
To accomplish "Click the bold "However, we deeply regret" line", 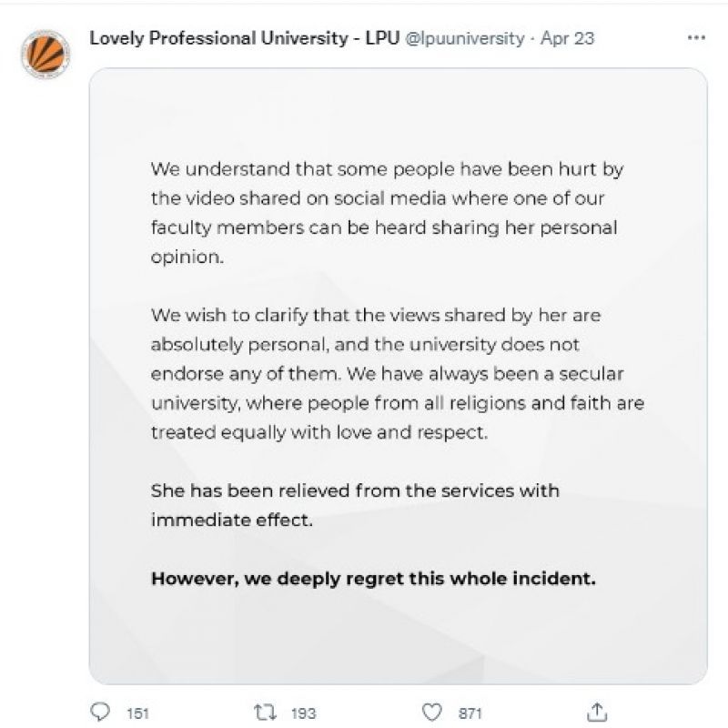I will tap(373, 578).
